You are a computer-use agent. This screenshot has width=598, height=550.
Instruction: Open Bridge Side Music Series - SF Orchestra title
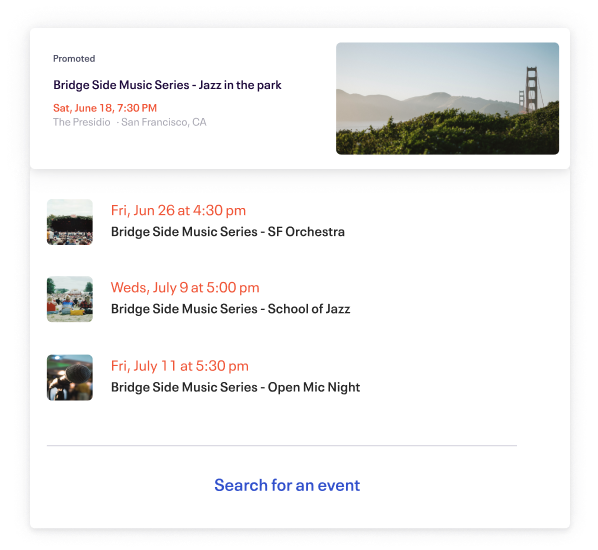(x=228, y=232)
